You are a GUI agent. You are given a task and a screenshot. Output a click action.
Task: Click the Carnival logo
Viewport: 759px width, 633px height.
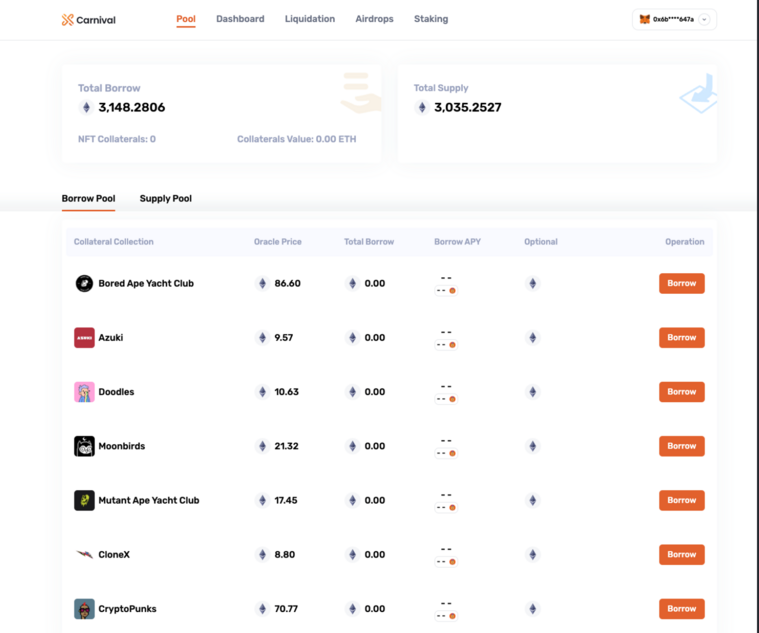click(89, 20)
